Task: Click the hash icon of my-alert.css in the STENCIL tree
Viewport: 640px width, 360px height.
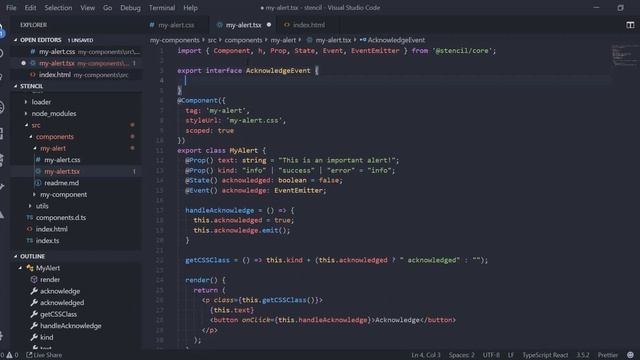Action: pos(38,160)
